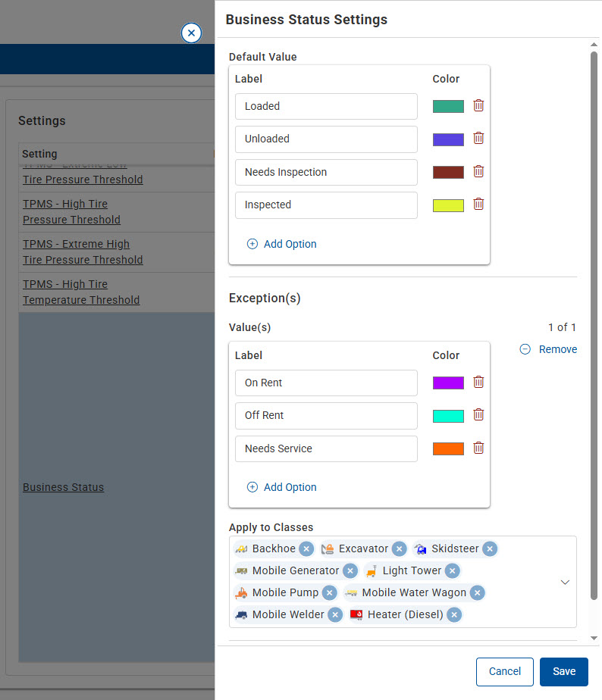The height and width of the screenshot is (700, 602).
Task: Select the Mobile Welder chip label
Action: 288,614
